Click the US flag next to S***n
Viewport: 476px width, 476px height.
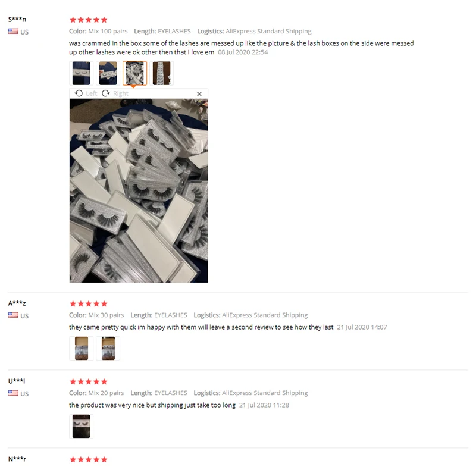[x=13, y=32]
